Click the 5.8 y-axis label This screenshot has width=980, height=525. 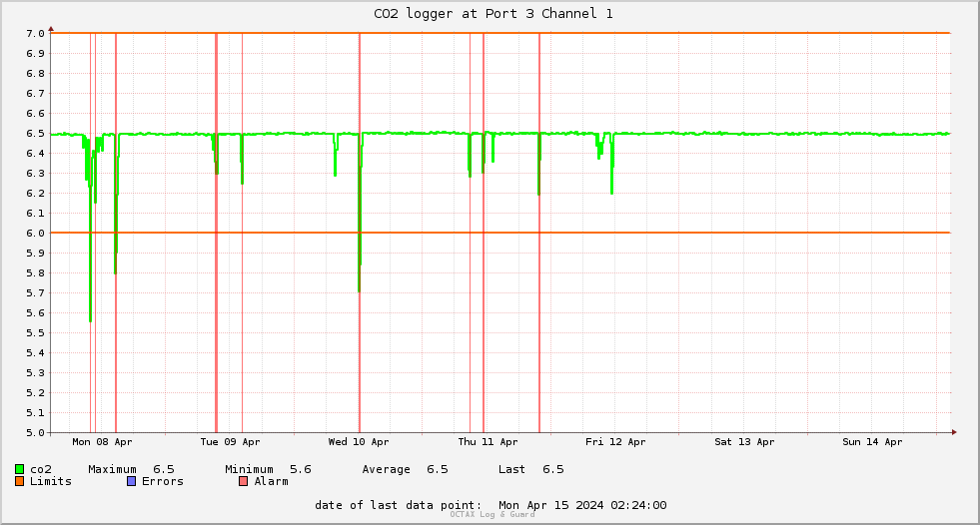[x=35, y=273]
